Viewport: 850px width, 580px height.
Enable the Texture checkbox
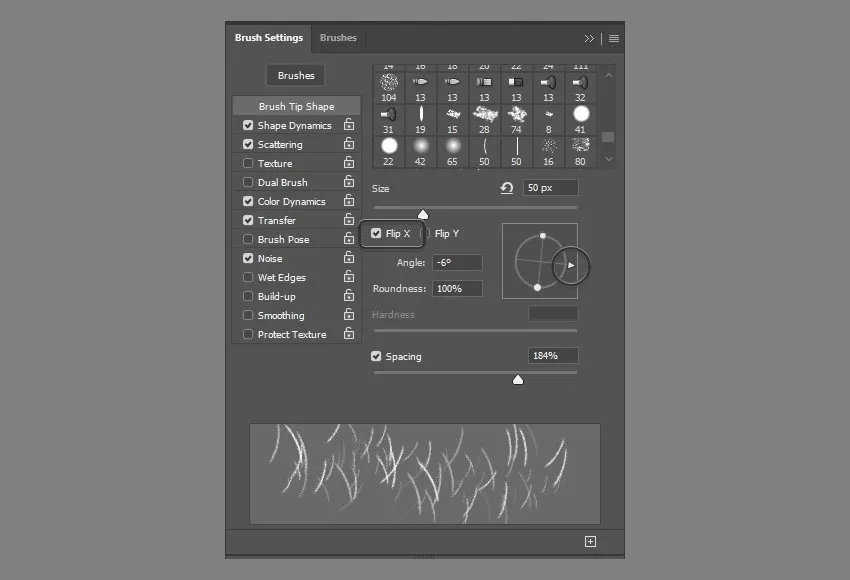[x=248, y=163]
